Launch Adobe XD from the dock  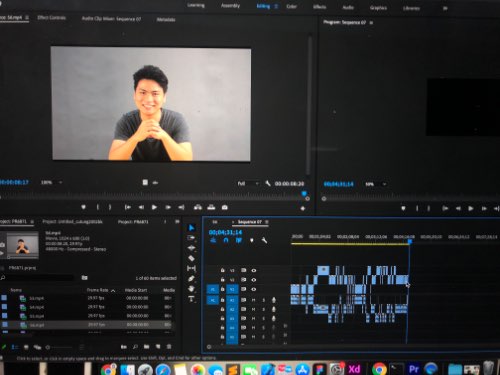[354, 369]
